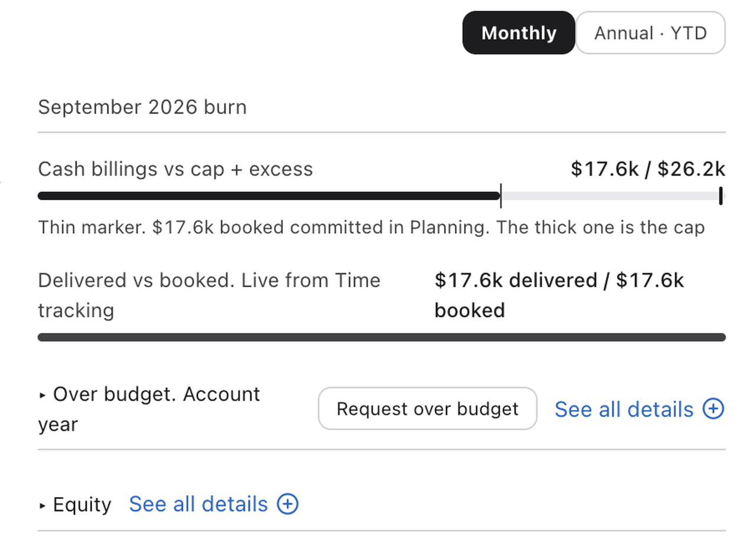Screen dimensions: 756x539
Task: Click the Cash billings progress bar
Action: click(x=382, y=196)
